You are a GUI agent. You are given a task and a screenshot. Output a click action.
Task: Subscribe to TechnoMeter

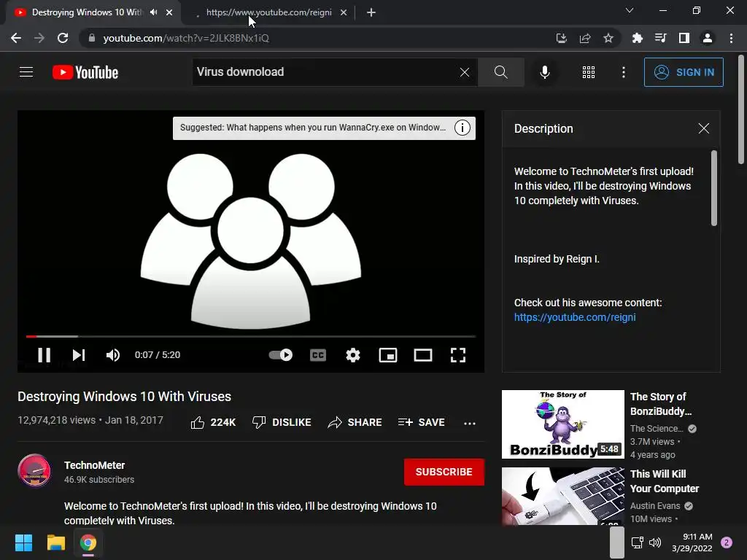(x=444, y=472)
